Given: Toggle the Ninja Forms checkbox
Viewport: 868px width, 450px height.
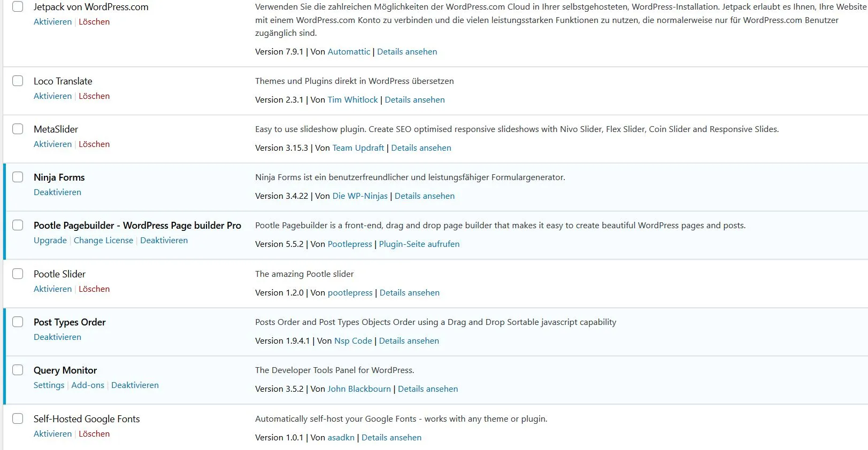Looking at the screenshot, I should click(18, 177).
